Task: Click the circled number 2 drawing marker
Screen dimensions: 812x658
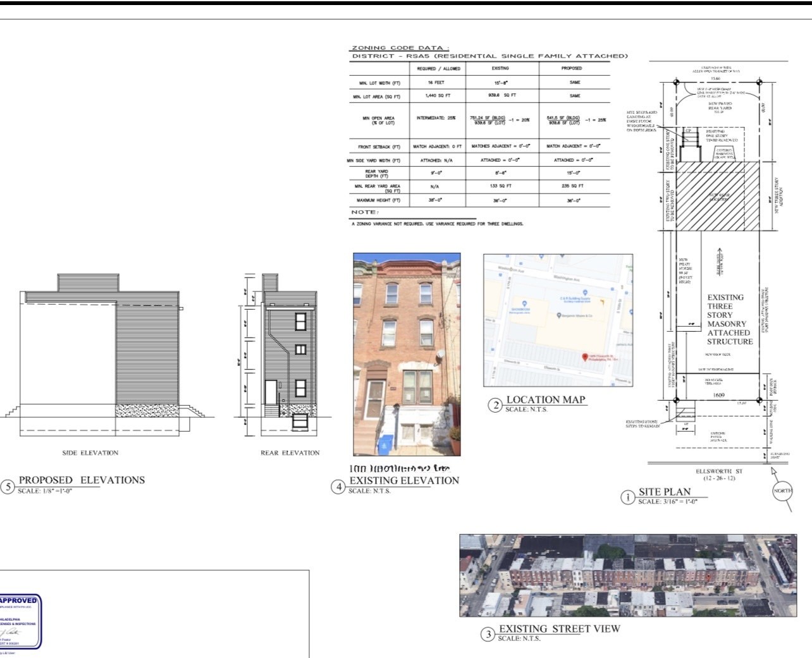Action: [x=496, y=405]
